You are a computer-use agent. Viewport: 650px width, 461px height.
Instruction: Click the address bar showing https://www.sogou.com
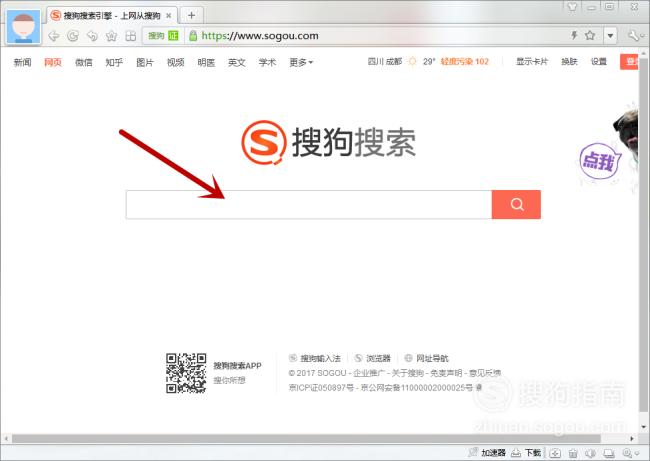(260, 36)
